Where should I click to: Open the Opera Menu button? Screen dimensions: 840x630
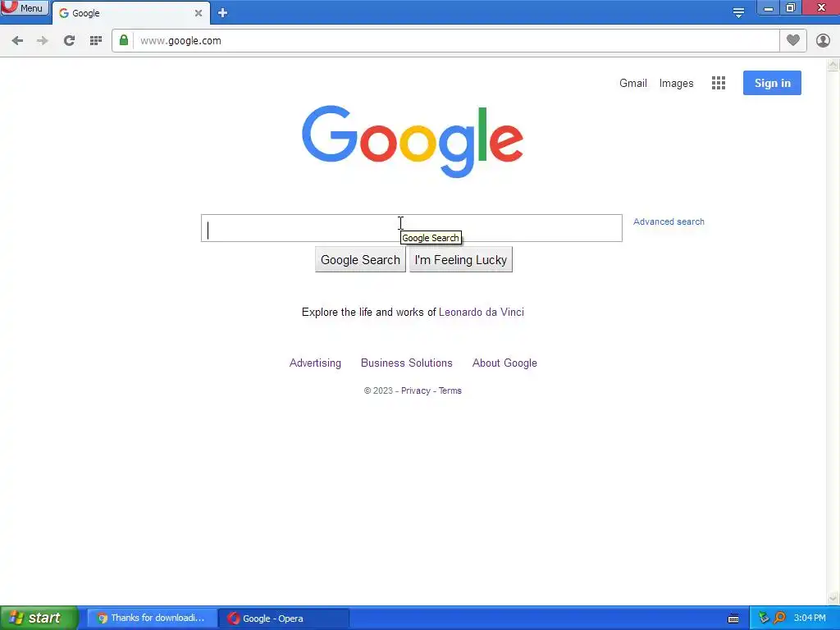pos(25,7)
